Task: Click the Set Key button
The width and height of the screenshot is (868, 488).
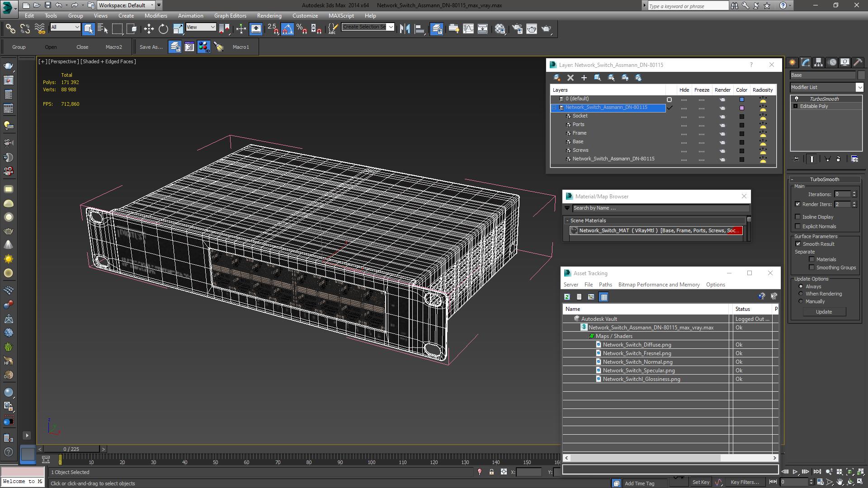Action: 701,482
